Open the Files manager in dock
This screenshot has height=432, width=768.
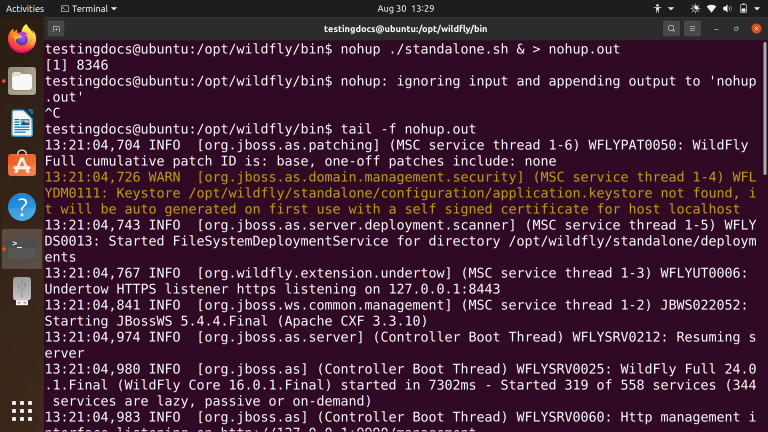coord(21,81)
